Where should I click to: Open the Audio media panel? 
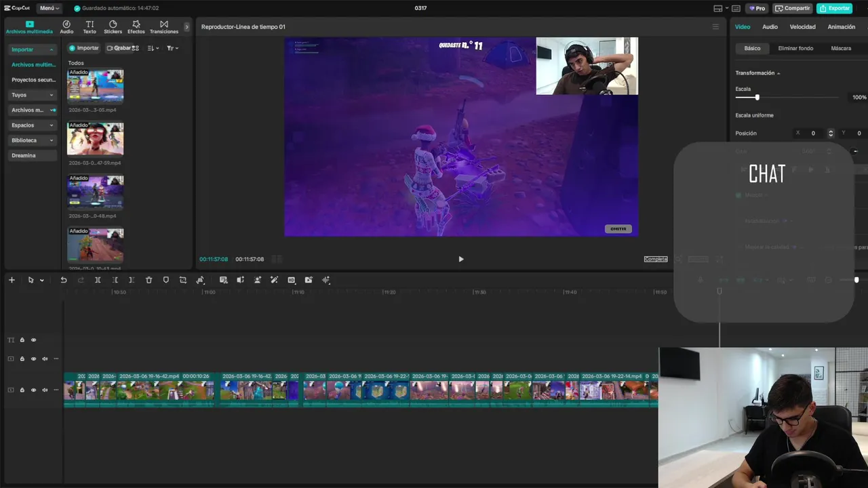[x=66, y=27]
